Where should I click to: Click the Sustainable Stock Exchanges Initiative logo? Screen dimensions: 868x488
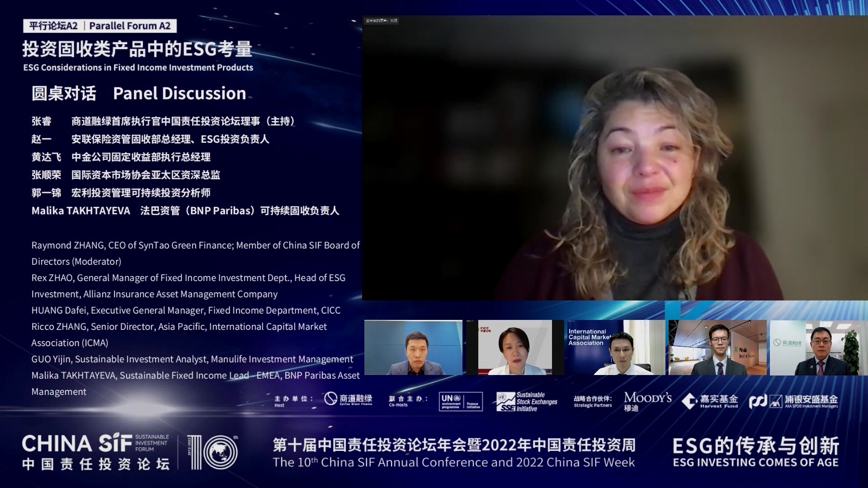coord(527,401)
